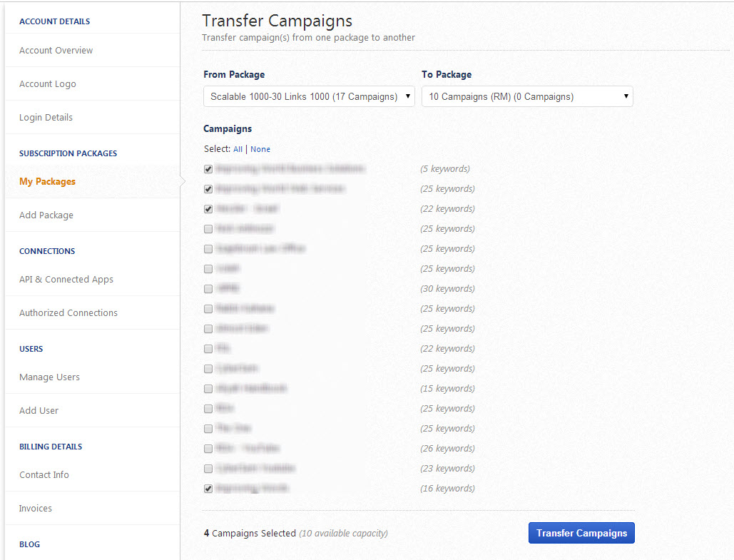Open the From Package dropdown

point(309,97)
